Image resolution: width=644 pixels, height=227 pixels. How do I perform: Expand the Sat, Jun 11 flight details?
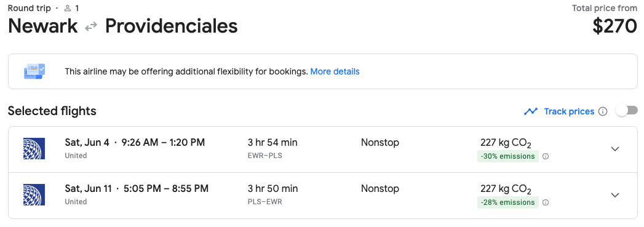615,195
